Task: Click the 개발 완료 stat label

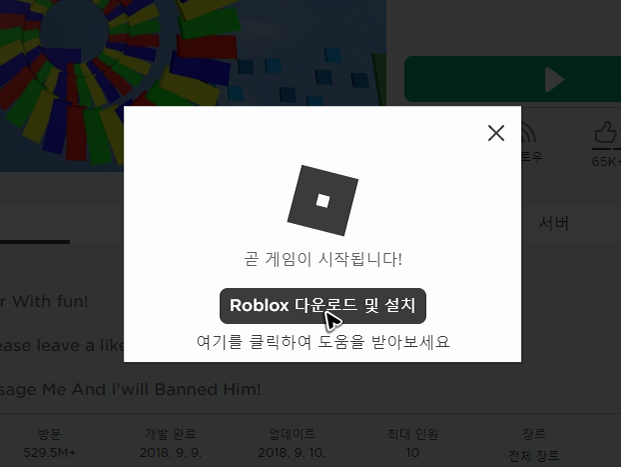Action: point(171,434)
